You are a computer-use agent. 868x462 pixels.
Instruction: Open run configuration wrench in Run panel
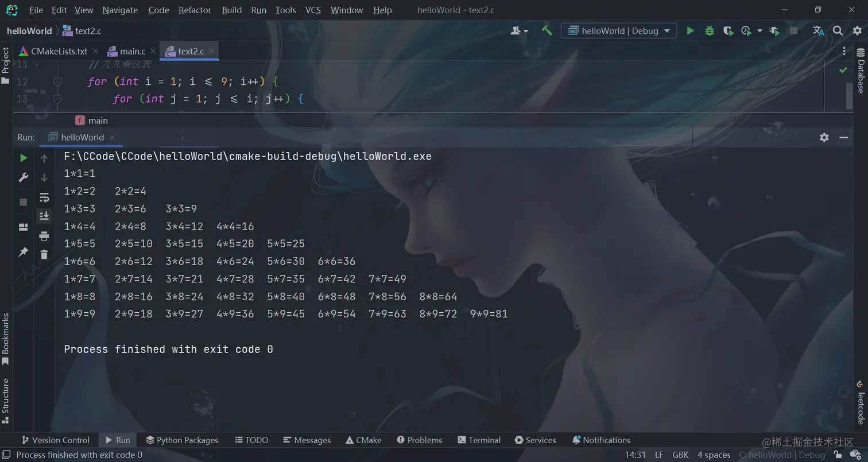tap(24, 177)
